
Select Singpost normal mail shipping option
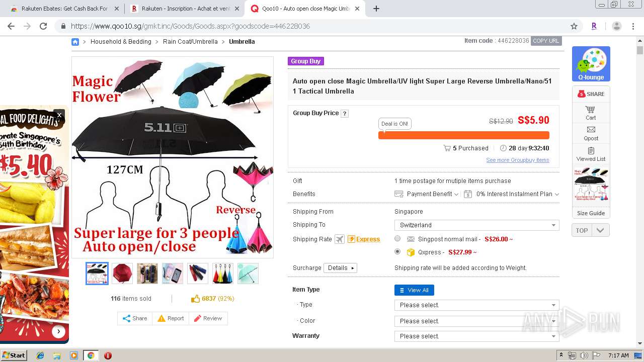397,239
